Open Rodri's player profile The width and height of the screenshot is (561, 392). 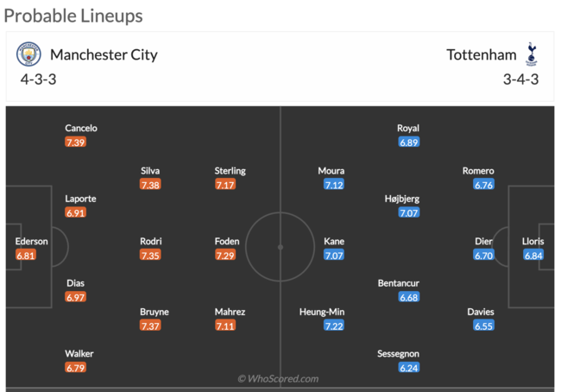150,242
